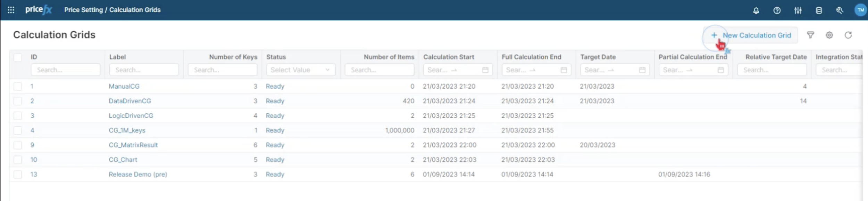Image resolution: width=868 pixels, height=201 pixels.
Task: Select the ManualCG row checkbox
Action: [x=18, y=87]
